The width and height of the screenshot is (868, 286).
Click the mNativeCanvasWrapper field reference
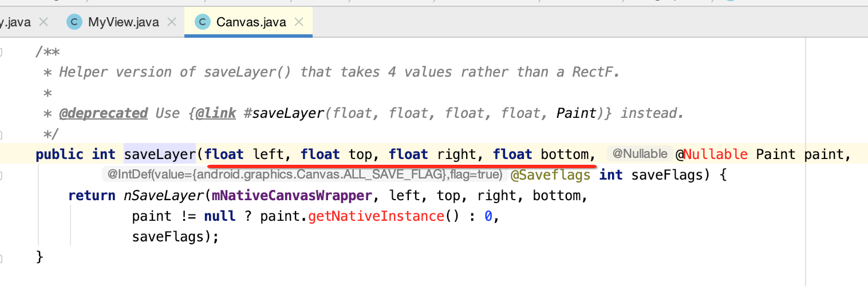(x=293, y=195)
